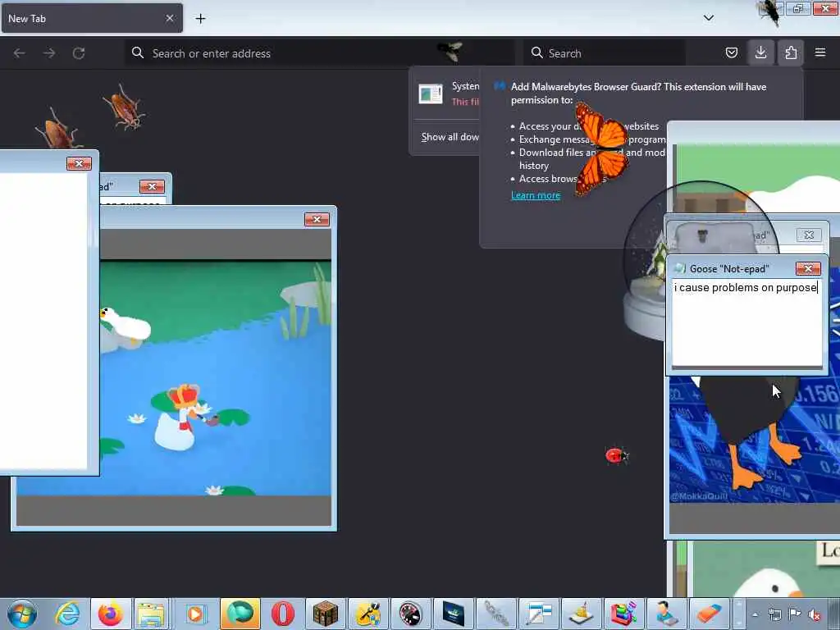The width and height of the screenshot is (840, 630).
Task: Click the orange monarch butterfly
Action: click(601, 149)
